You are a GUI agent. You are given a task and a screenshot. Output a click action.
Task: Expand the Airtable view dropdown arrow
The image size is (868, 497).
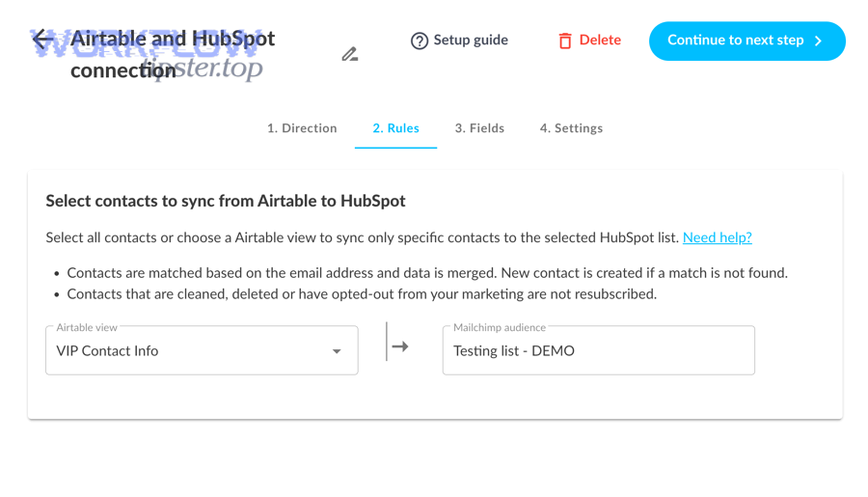pos(336,351)
